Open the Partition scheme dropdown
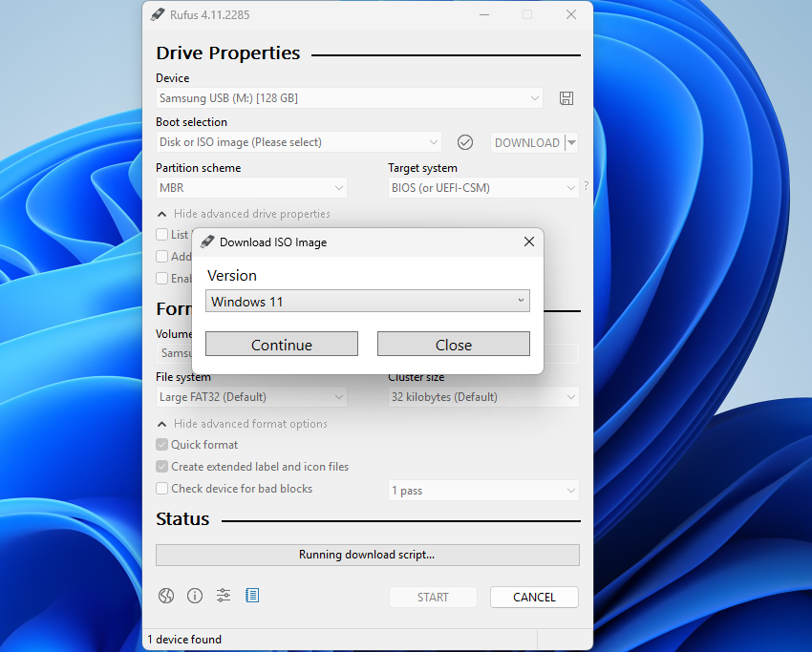This screenshot has height=652, width=812. (x=251, y=187)
